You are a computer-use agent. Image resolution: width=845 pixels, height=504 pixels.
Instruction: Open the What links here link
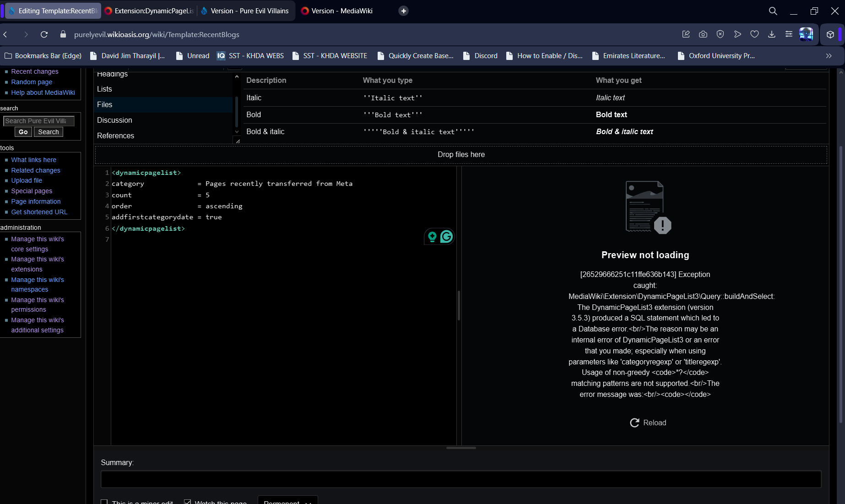point(34,160)
